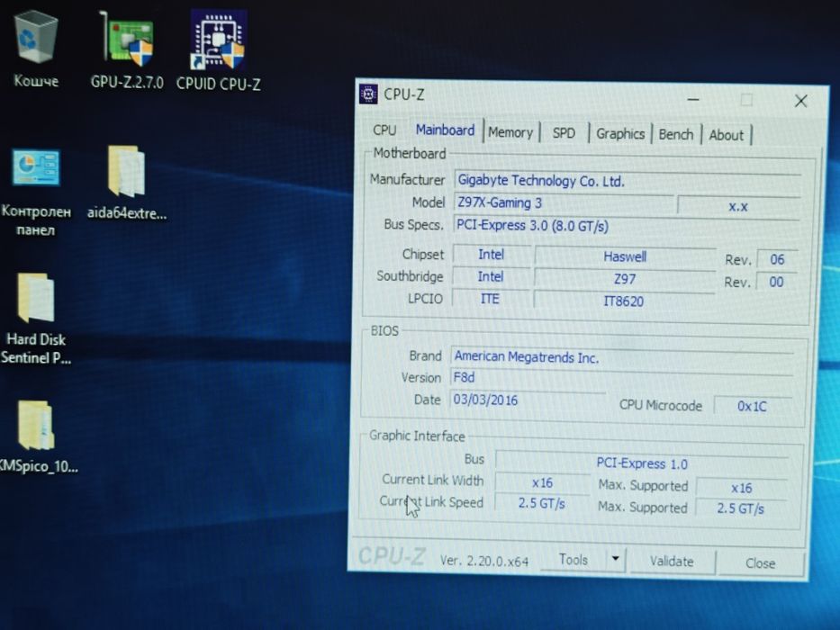Open the Bench tab
This screenshot has height=630, width=840.
(675, 134)
